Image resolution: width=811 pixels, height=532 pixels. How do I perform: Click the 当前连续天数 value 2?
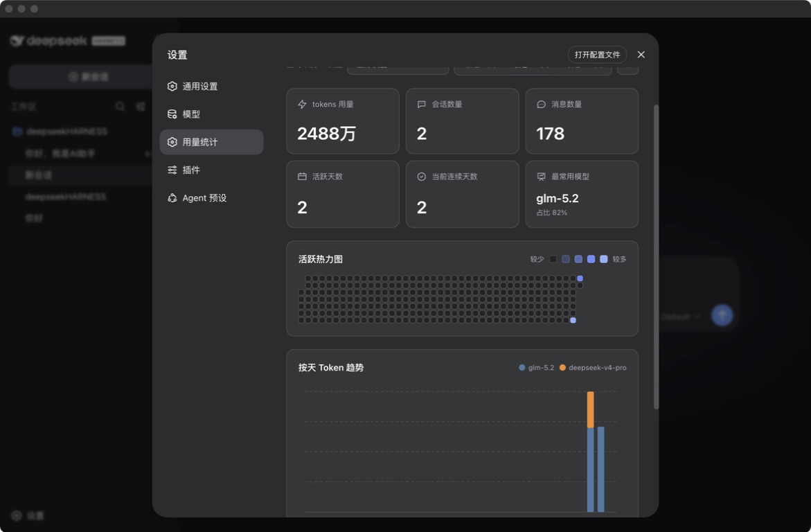422,208
